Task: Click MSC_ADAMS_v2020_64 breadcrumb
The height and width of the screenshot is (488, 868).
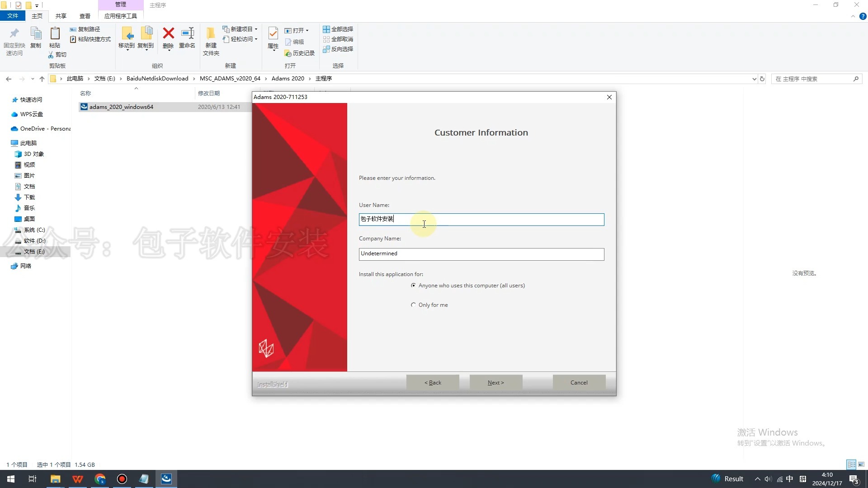Action: click(x=230, y=79)
